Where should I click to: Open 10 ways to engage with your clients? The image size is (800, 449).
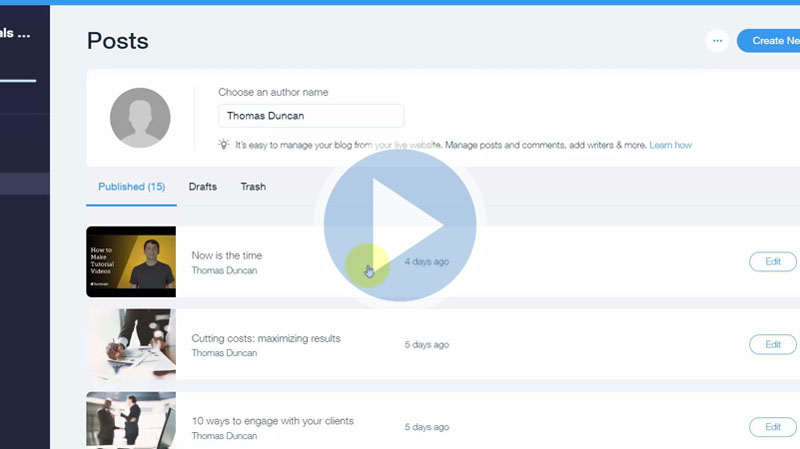(272, 421)
